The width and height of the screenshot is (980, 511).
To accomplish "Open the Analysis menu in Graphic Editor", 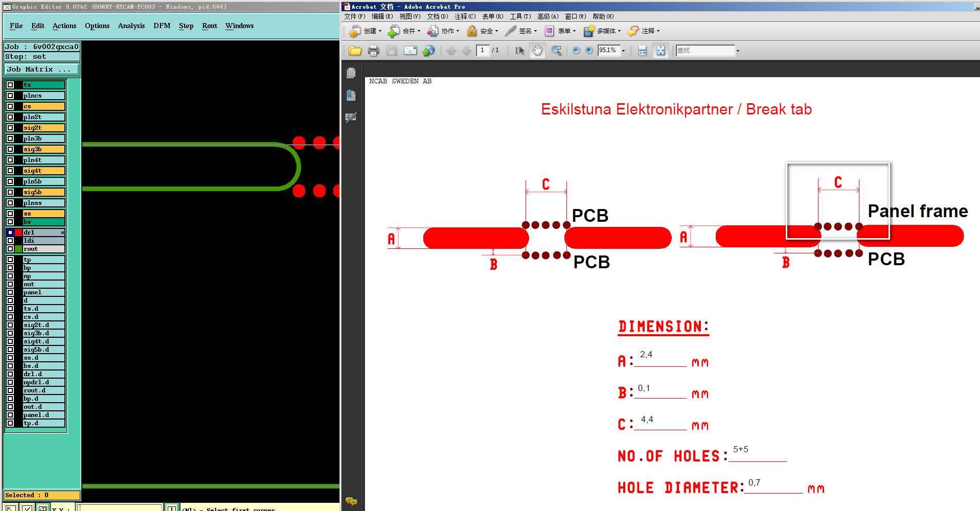I will tap(131, 26).
